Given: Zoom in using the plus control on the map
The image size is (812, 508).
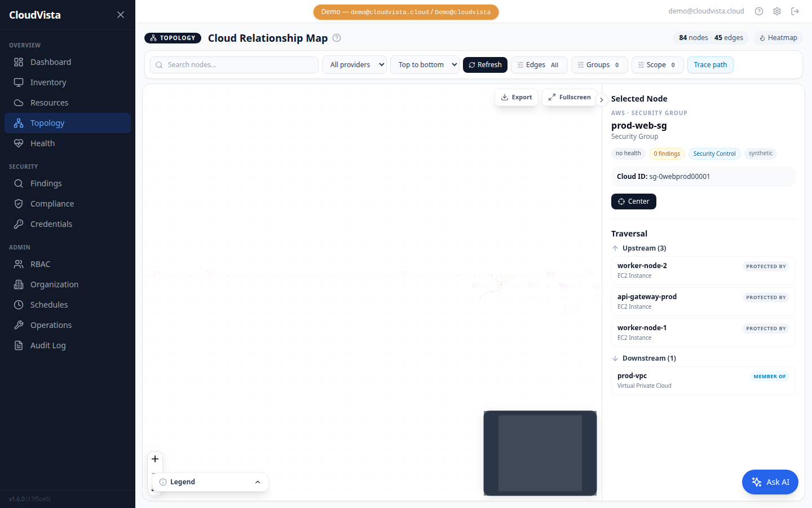Looking at the screenshot, I should pyautogui.click(x=155, y=459).
